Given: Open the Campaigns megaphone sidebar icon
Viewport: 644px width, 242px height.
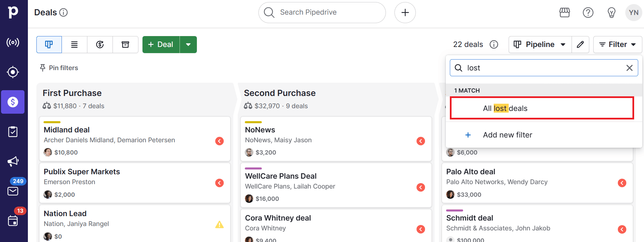Looking at the screenshot, I should 13,161.
